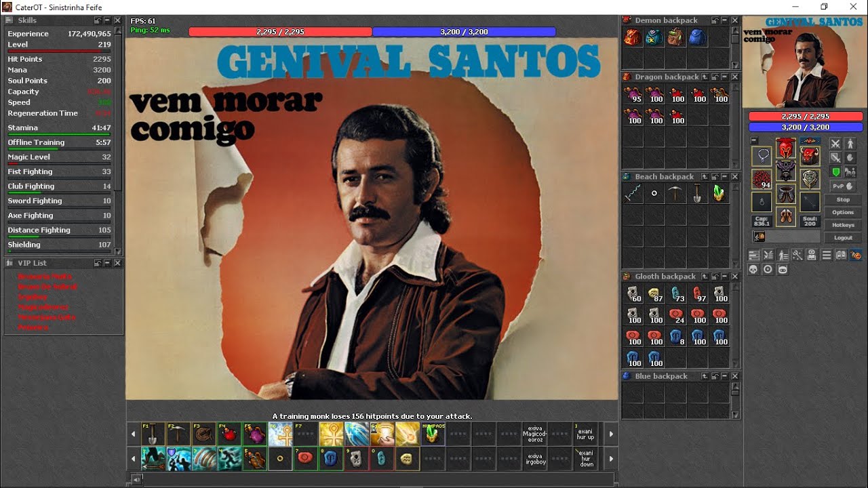This screenshot has height=488, width=868.
Task: Collapse the Beach backpack panel
Action: pos(724,177)
